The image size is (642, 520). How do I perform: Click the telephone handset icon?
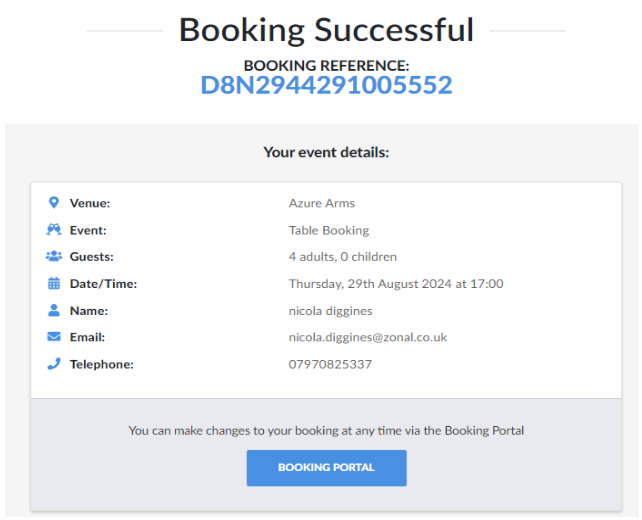(54, 364)
